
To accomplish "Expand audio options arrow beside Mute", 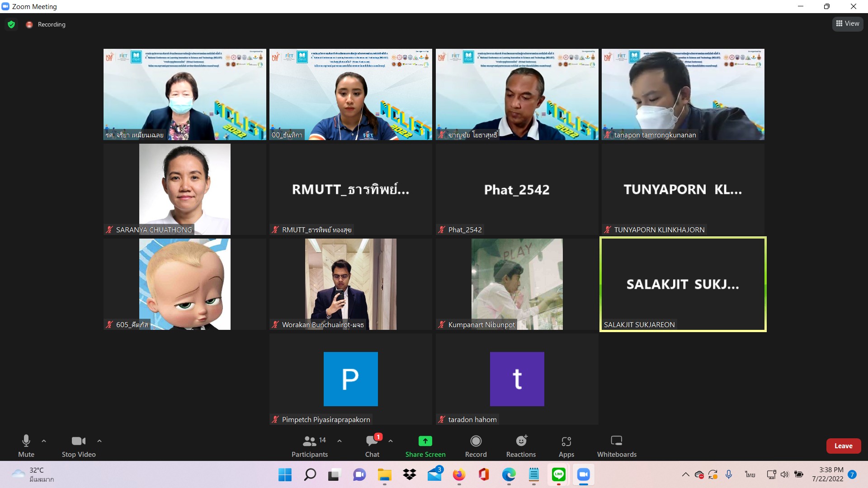I will [44, 441].
